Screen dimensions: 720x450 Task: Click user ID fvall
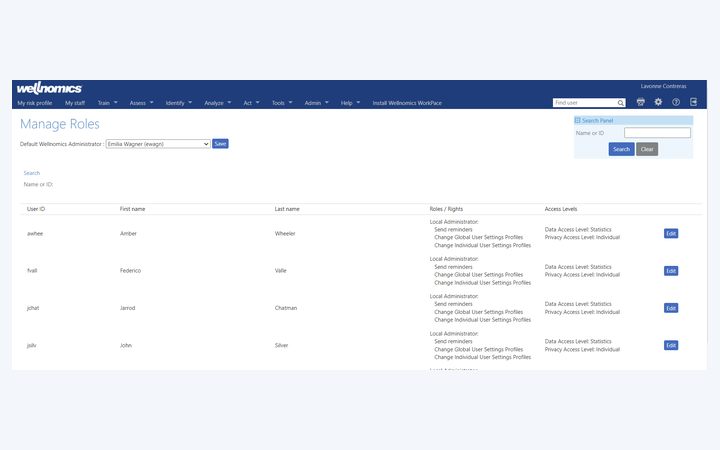[x=32, y=271]
